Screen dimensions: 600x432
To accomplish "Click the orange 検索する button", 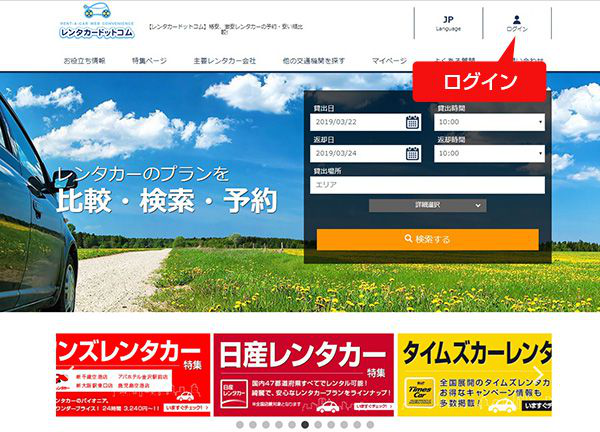I will [428, 240].
